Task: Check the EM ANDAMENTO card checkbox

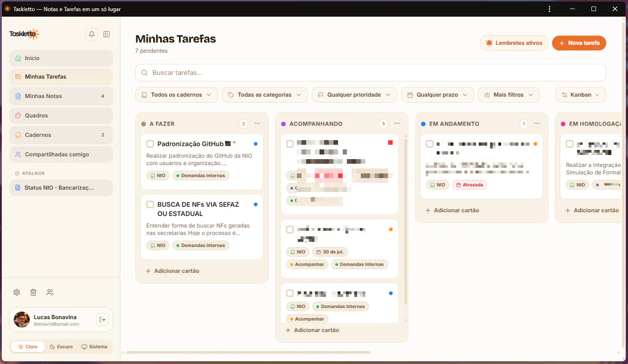Action: click(x=430, y=144)
